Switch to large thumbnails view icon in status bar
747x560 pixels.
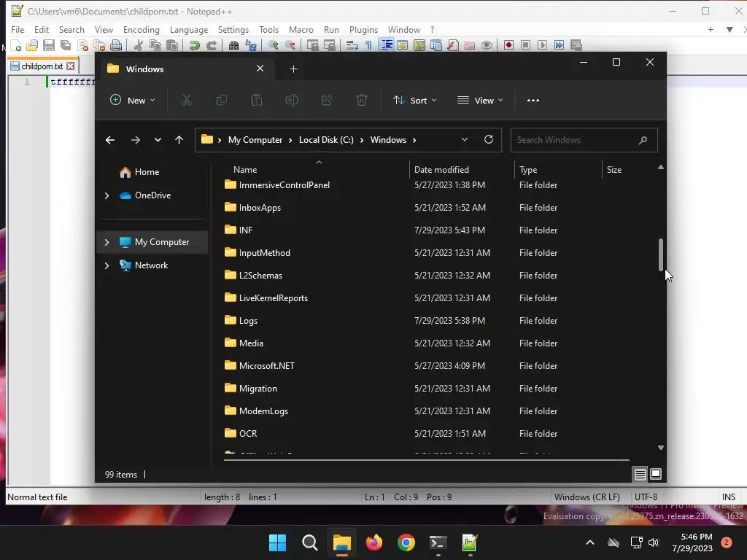[x=656, y=474]
